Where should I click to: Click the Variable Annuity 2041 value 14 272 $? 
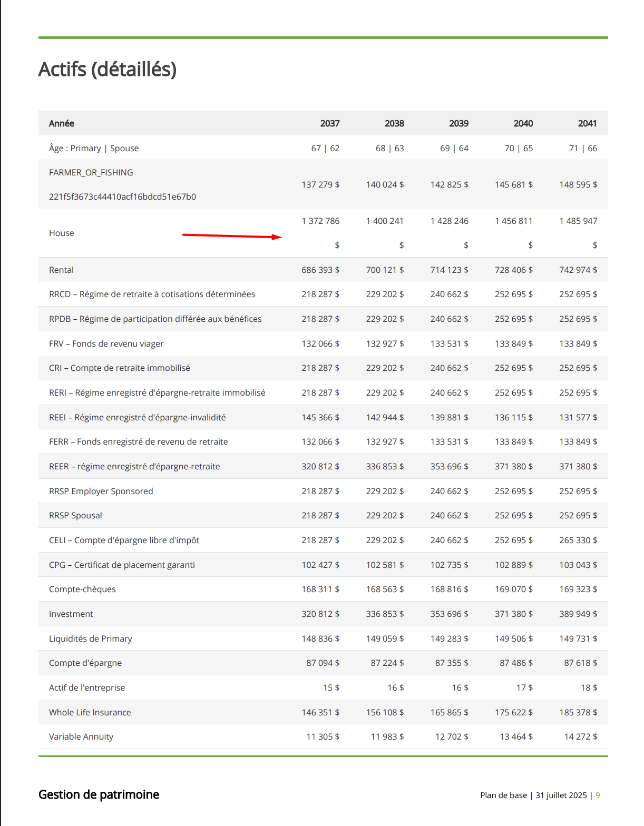(x=580, y=736)
